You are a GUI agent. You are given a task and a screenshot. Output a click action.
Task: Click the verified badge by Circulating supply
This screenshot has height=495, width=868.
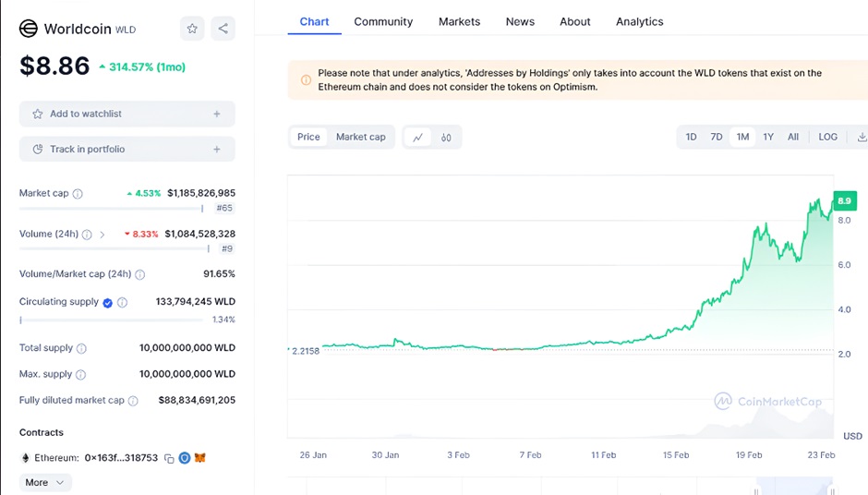pyautogui.click(x=108, y=303)
